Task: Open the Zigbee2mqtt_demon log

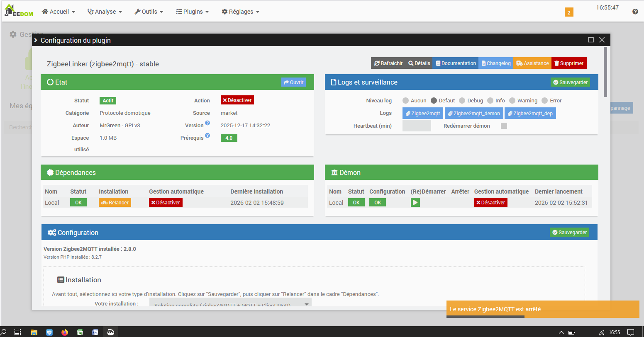Action: (474, 113)
